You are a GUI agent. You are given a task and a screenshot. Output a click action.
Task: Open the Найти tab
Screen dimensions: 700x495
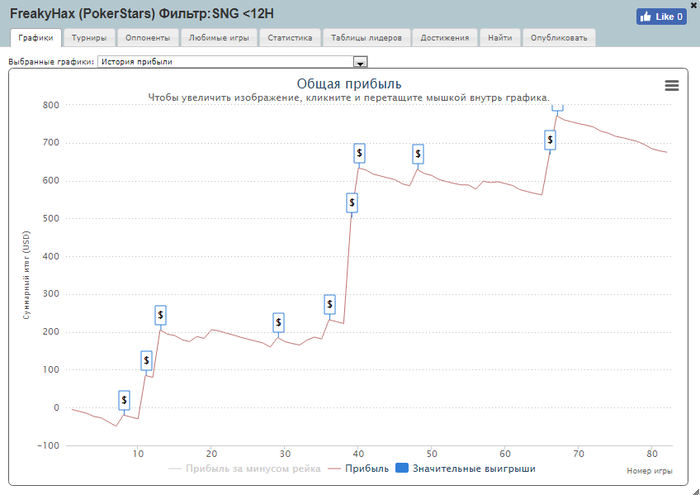[x=500, y=38]
